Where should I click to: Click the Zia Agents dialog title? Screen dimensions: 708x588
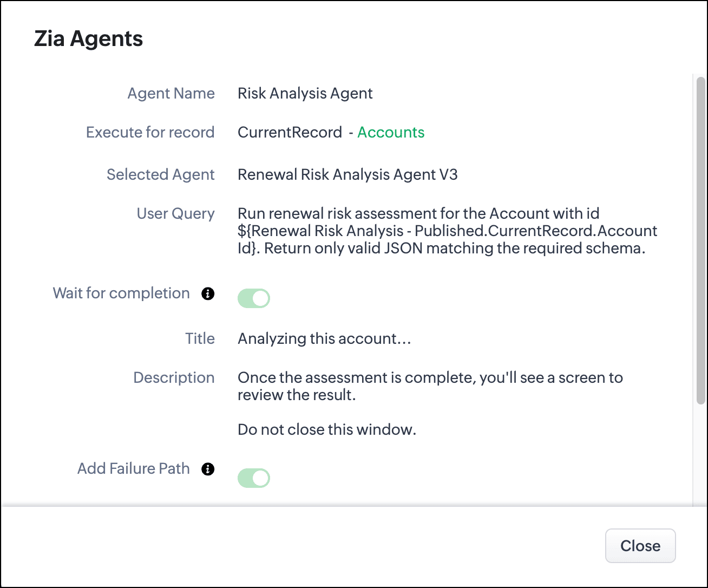pyautogui.click(x=88, y=38)
